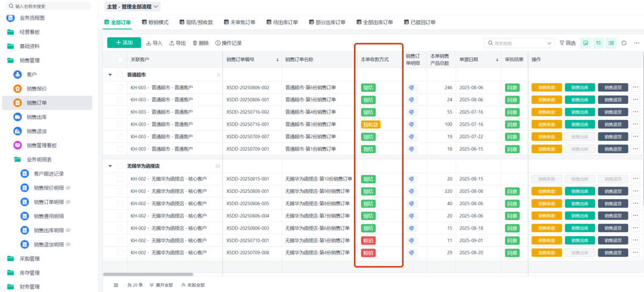Open the 搜索数据 dropdown arrow
The height and width of the screenshot is (292, 644).
pyautogui.click(x=549, y=43)
